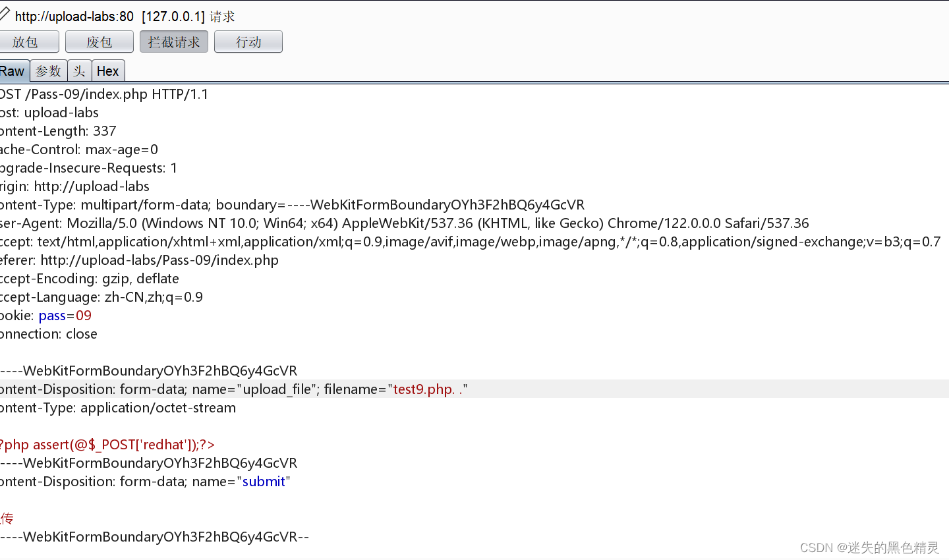The width and height of the screenshot is (949, 560).
Task: Click the 废包 (Drop) button
Action: [x=100, y=42]
